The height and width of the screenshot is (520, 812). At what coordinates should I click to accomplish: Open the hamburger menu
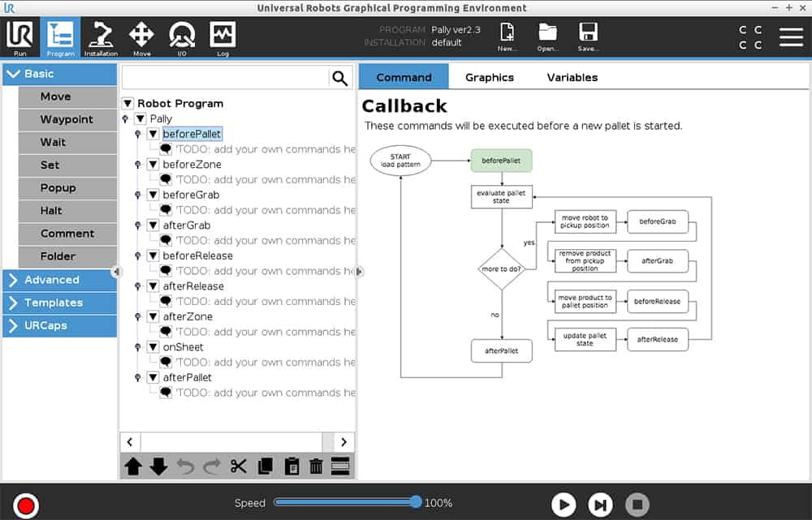(791, 37)
